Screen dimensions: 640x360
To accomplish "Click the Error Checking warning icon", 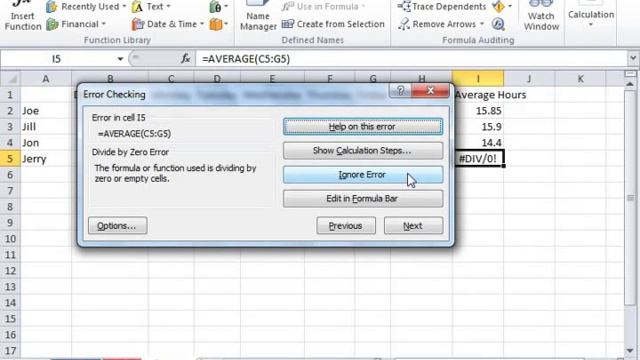I will [x=498, y=7].
